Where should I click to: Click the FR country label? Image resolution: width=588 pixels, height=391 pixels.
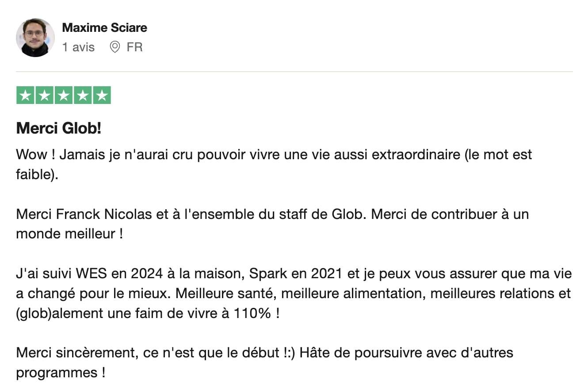click(x=134, y=47)
